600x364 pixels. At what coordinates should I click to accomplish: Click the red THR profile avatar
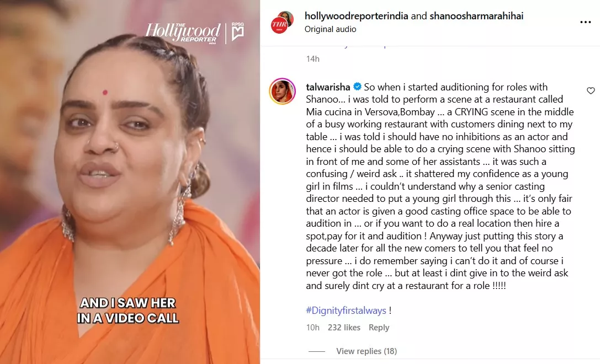pos(279,25)
